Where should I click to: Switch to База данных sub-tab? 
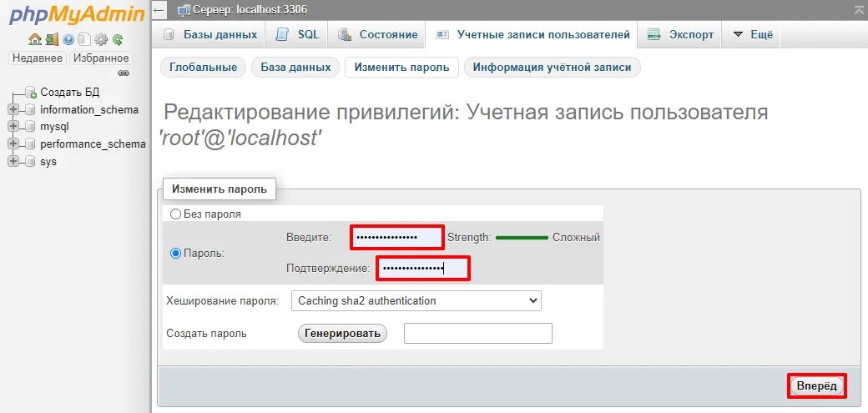295,68
